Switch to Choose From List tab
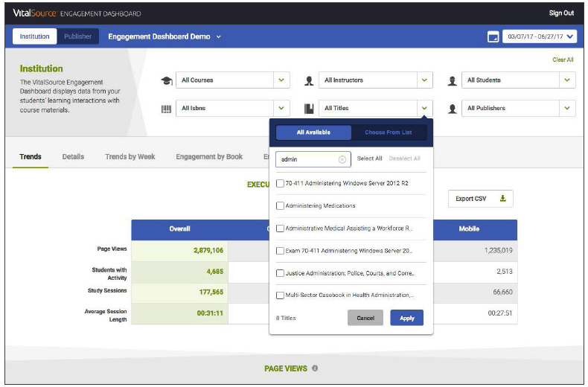588x387 pixels. click(x=388, y=132)
